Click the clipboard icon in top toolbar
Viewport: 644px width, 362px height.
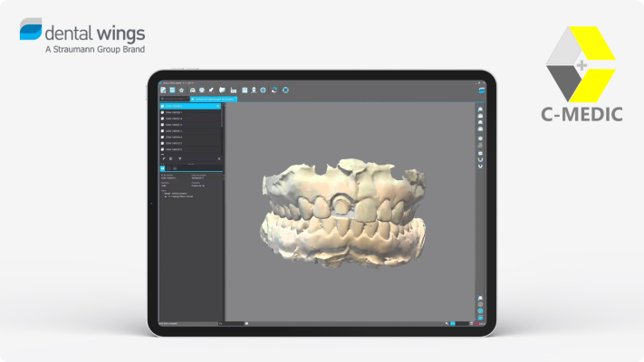pos(245,90)
